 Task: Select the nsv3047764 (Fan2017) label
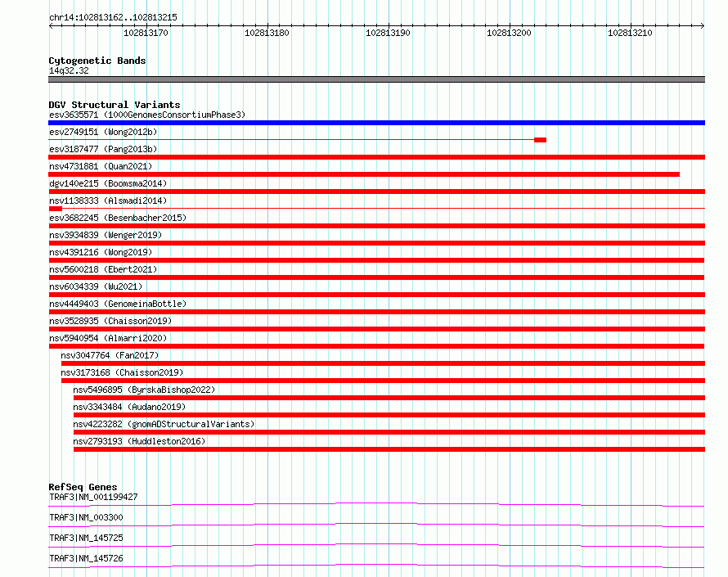click(110, 355)
